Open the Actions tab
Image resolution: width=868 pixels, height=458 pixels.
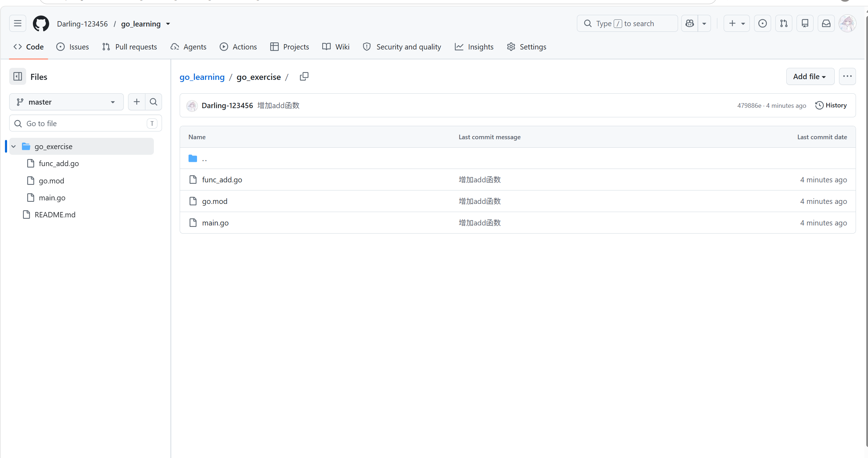point(238,47)
